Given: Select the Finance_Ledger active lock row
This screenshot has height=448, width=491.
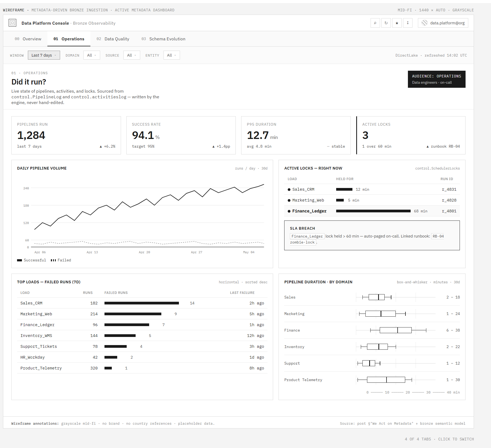Looking at the screenshot, I should point(372,211).
